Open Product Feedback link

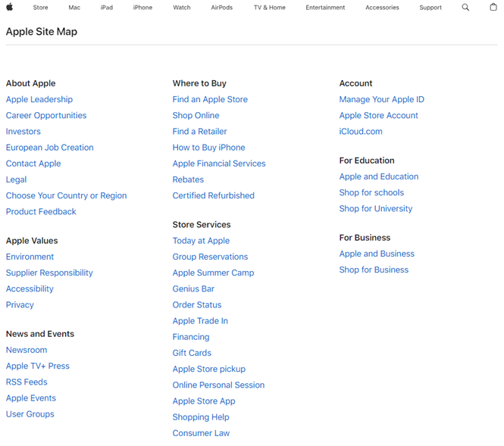(41, 212)
